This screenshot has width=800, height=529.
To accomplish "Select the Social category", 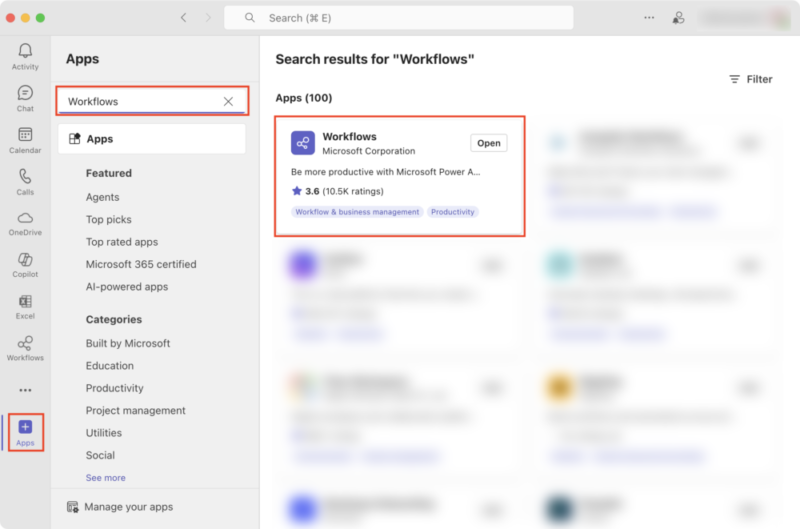I will [100, 456].
